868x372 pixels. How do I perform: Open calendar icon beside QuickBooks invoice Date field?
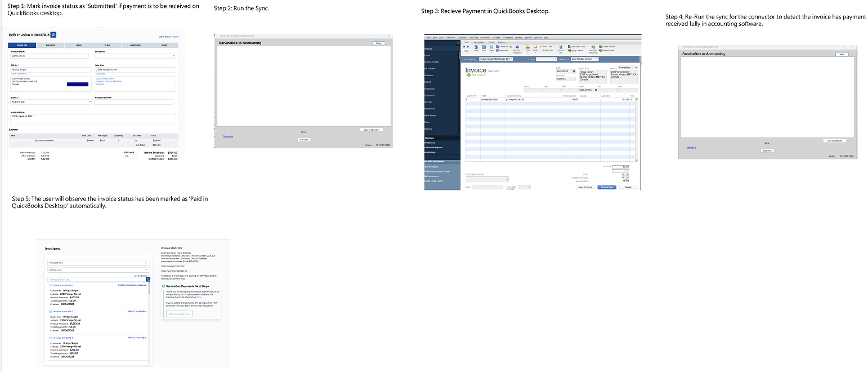pyautogui.click(x=574, y=71)
